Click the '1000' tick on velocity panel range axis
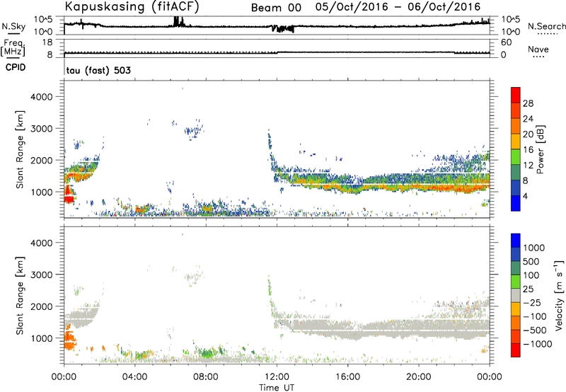Screen dimensions: 566x392 tap(42, 338)
